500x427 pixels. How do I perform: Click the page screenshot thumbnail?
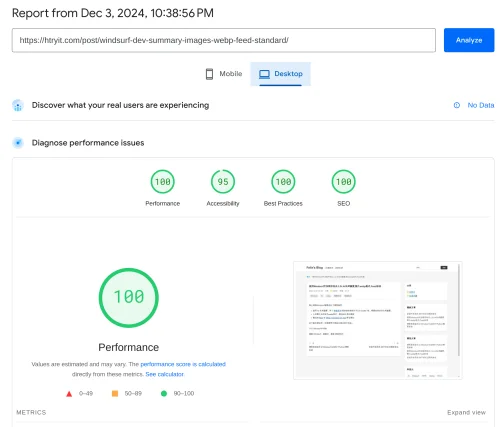378,320
